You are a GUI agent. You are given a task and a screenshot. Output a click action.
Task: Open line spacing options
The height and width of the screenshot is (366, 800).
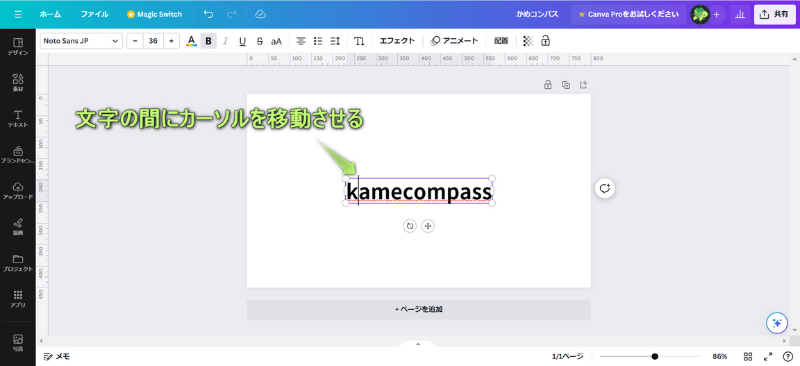[335, 41]
